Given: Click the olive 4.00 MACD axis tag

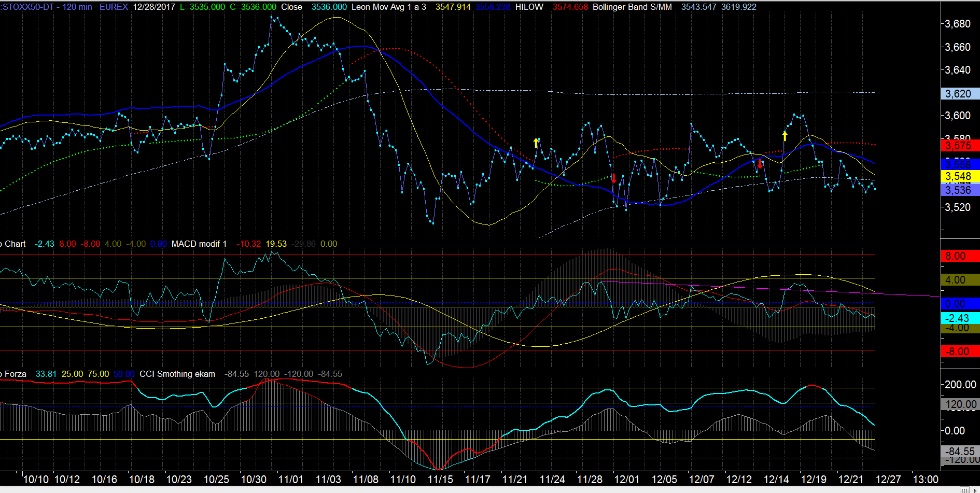Looking at the screenshot, I should tap(960, 280).
